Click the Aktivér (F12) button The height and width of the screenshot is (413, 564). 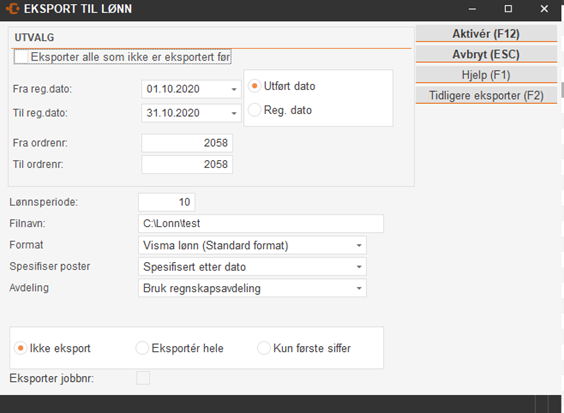(486, 34)
